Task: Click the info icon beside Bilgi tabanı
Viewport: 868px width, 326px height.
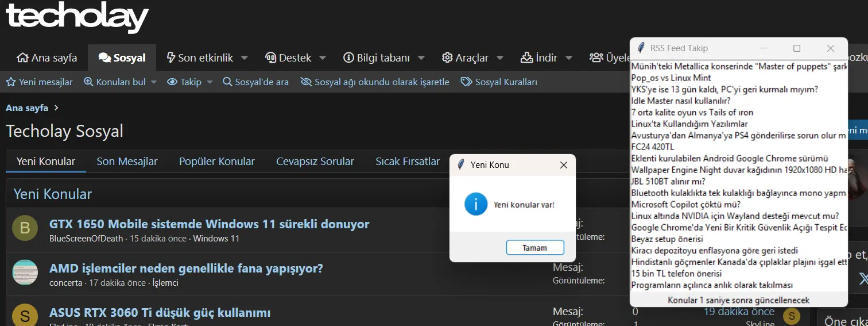Action: point(348,57)
